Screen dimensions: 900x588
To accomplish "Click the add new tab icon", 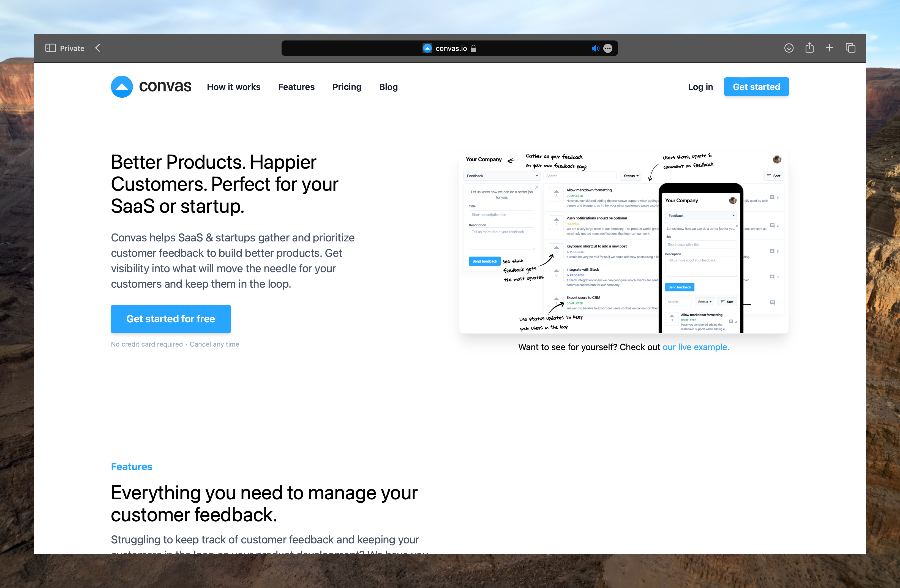I will pyautogui.click(x=830, y=47).
